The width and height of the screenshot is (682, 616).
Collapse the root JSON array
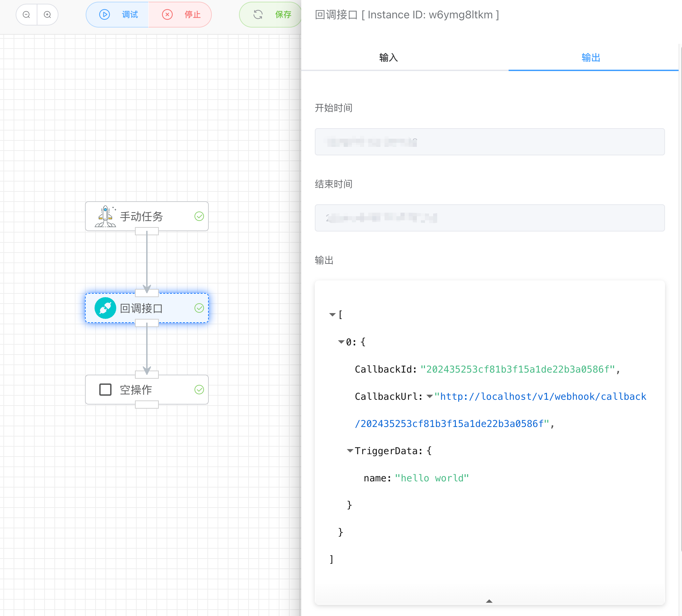tap(332, 315)
